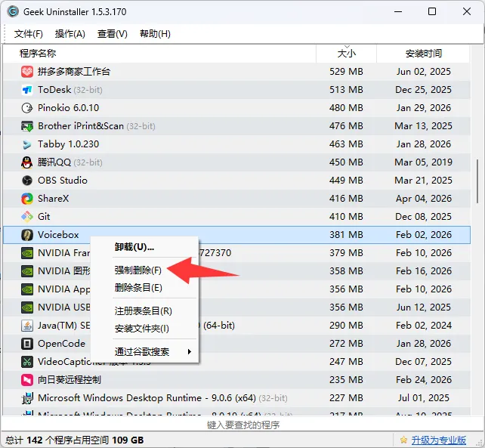Click the 529 MB size cell
This screenshot has width=485, height=448.
tap(346, 72)
